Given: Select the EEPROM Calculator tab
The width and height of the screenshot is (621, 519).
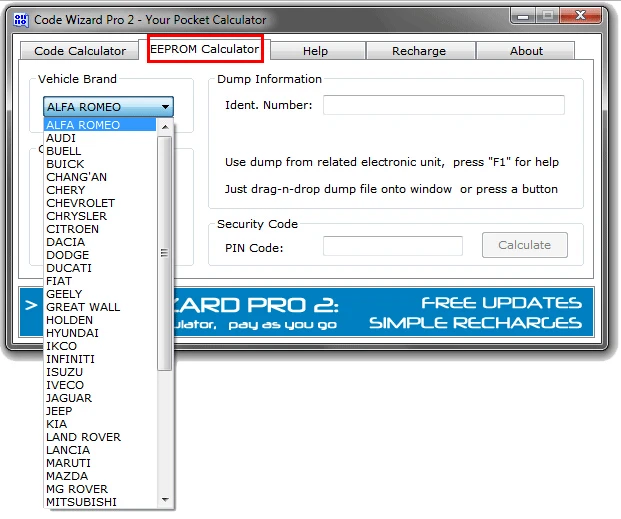Looking at the screenshot, I should [205, 49].
